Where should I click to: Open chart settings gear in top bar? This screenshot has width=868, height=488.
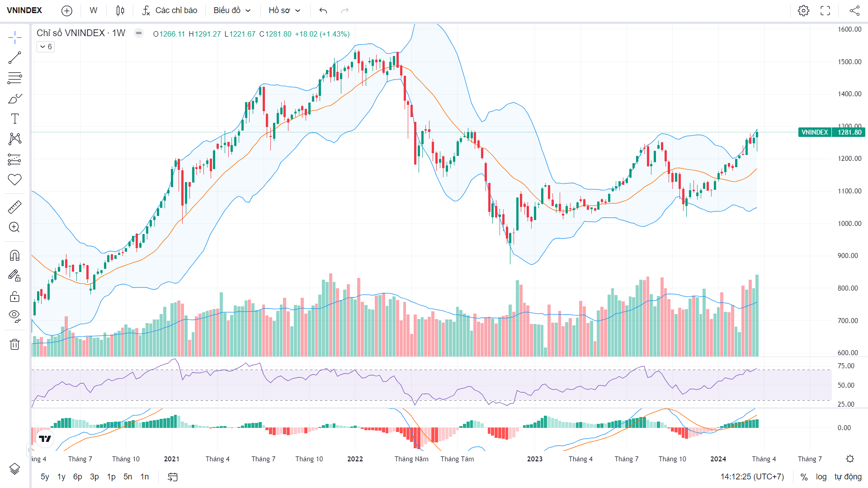click(803, 11)
